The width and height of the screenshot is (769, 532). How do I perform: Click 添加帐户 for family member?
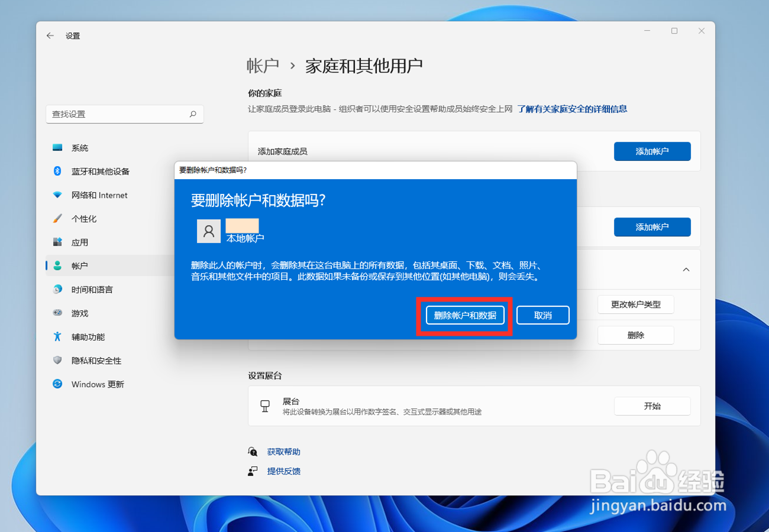pos(652,151)
